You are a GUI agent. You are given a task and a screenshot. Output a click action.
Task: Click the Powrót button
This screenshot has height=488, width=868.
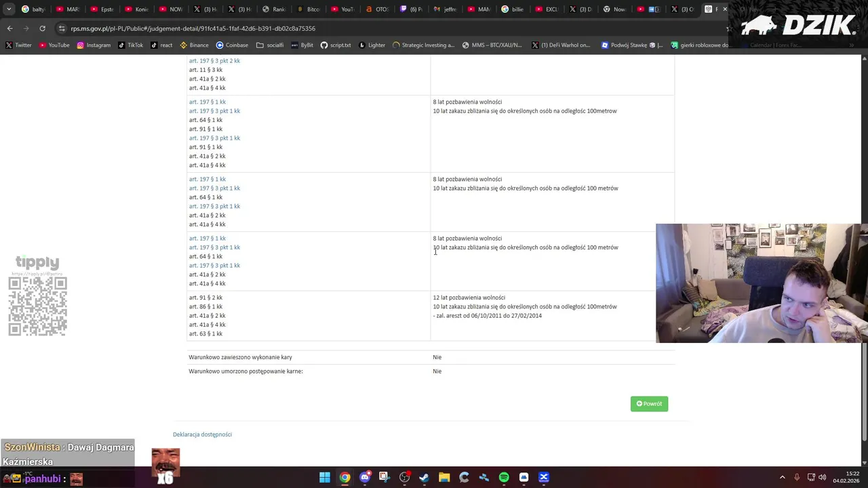tap(649, 404)
